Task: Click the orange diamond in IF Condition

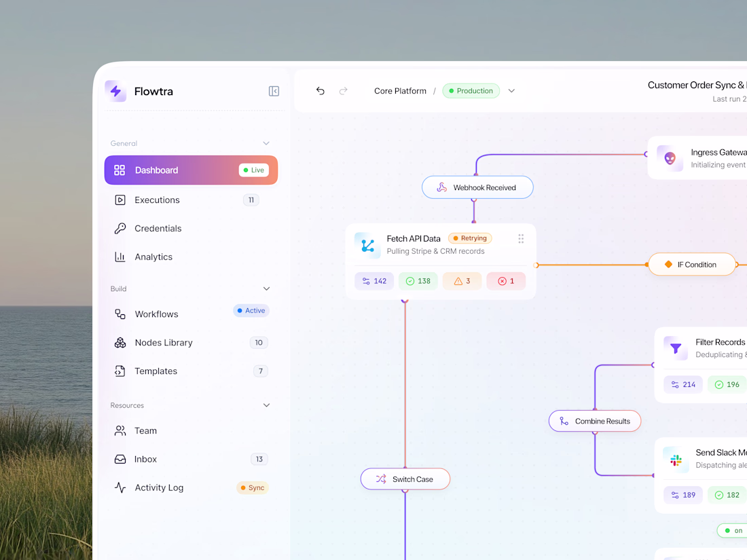Action: click(668, 264)
